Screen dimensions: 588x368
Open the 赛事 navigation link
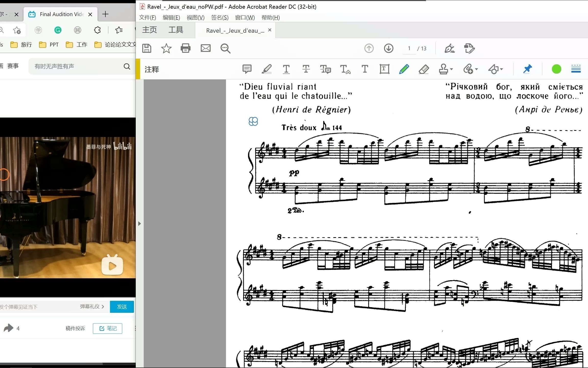pyautogui.click(x=13, y=66)
